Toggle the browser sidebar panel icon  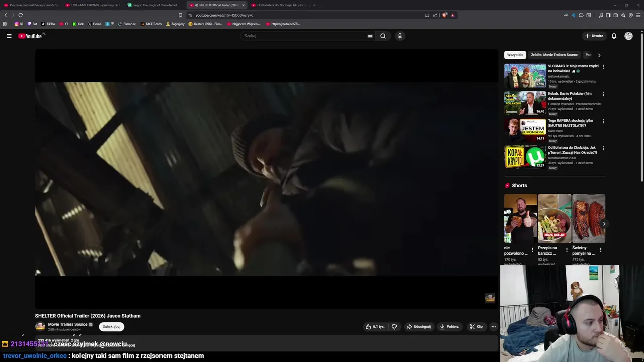point(608,15)
